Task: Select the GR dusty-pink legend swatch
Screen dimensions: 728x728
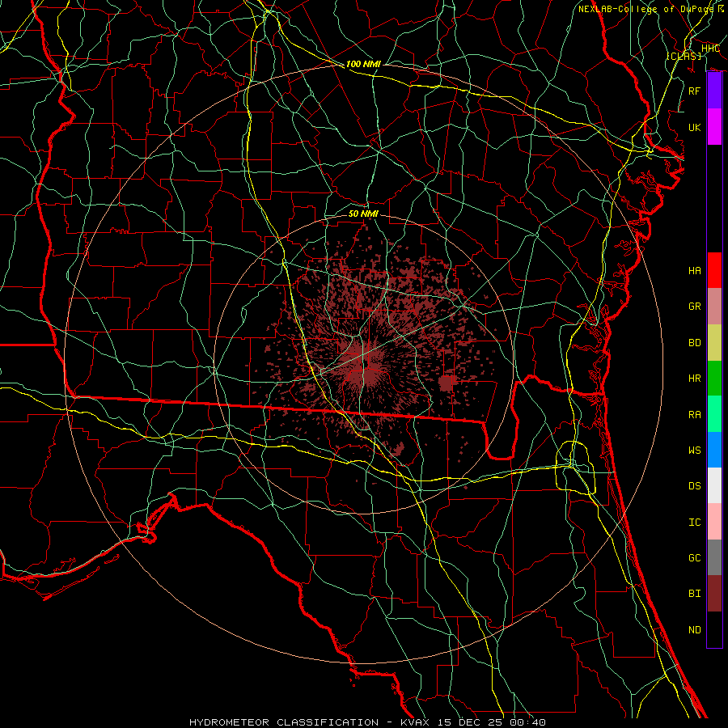Action: click(x=714, y=306)
